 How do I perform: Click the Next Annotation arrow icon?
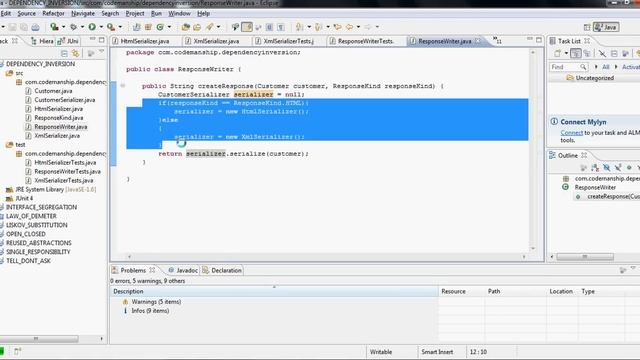299,27
